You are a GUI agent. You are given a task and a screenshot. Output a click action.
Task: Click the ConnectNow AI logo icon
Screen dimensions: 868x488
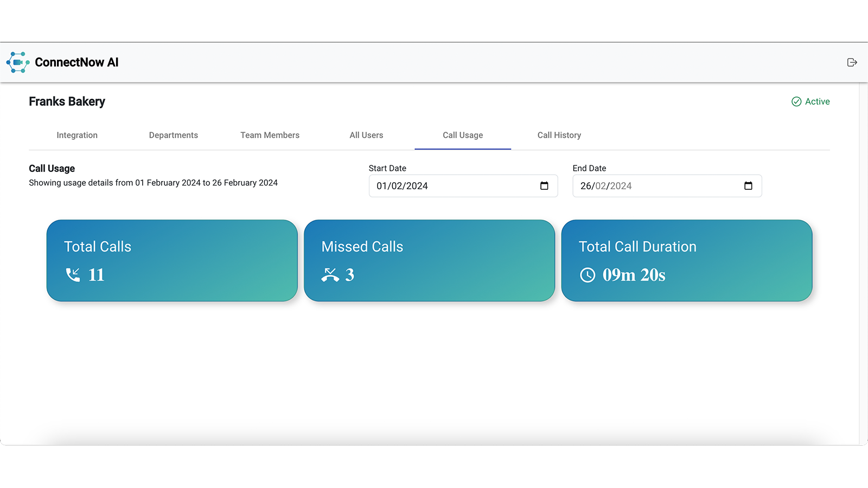click(x=18, y=62)
